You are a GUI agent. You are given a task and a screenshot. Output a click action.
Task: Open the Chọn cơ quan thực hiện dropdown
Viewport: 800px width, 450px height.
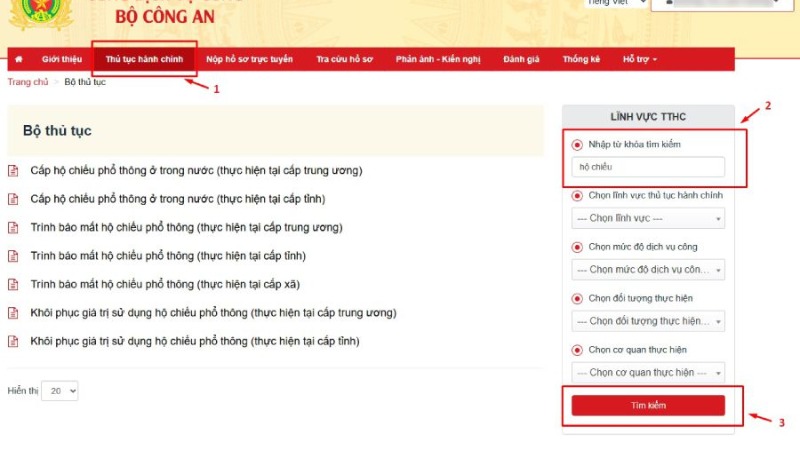pyautogui.click(x=648, y=373)
